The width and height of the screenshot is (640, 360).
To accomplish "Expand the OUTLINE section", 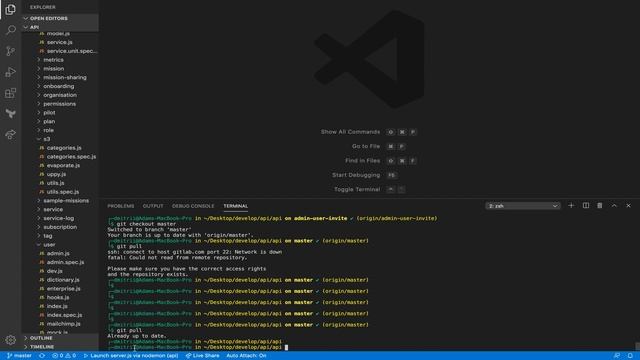I will [60, 338].
